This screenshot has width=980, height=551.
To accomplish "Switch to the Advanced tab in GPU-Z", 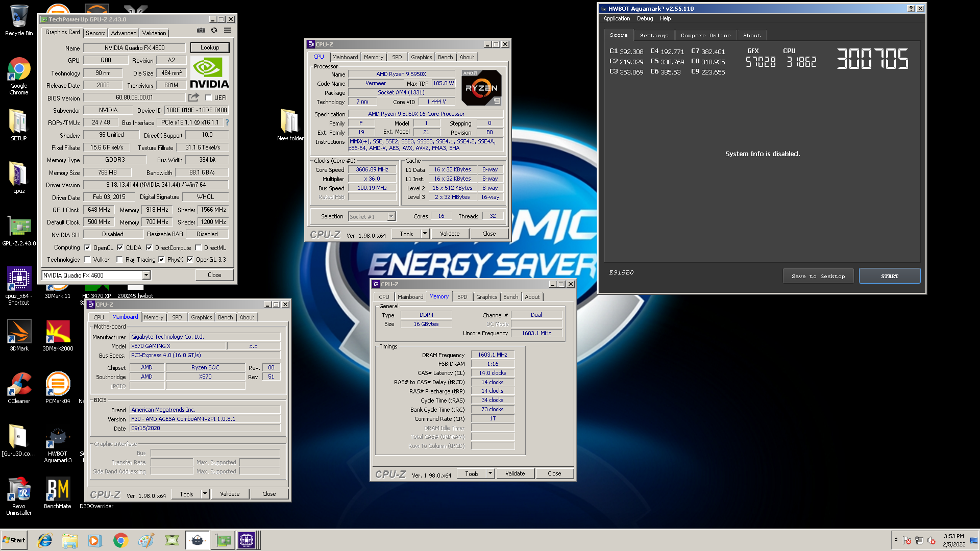I will 124,33.
